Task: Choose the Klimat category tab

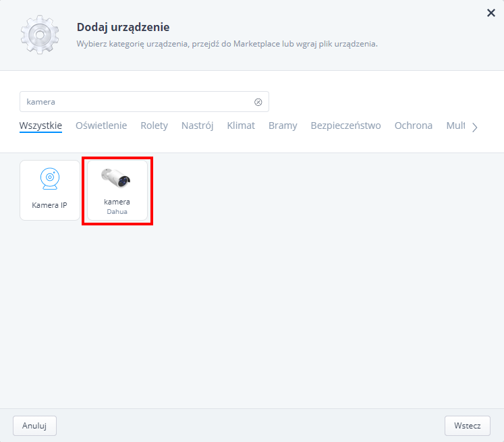Action: (241, 126)
